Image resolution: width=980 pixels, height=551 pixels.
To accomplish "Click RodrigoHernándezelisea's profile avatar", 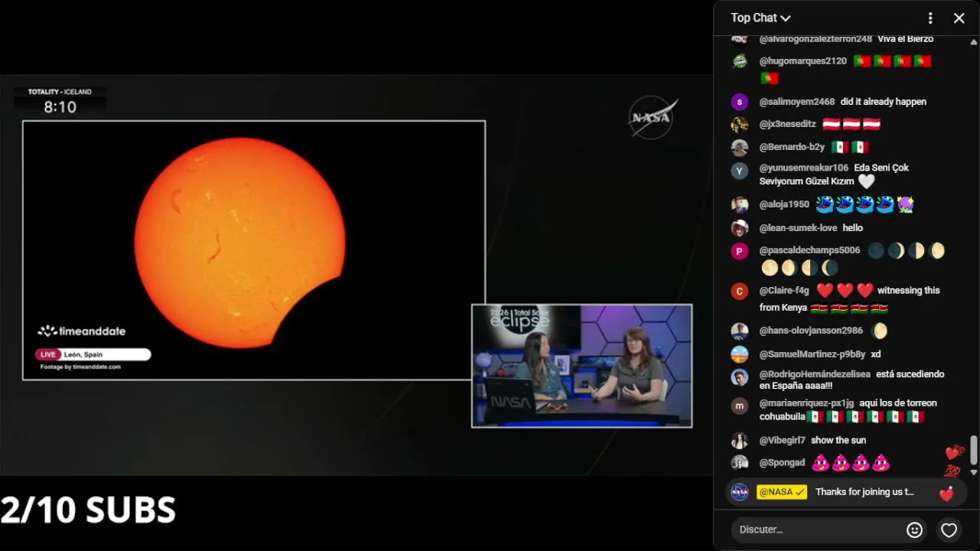I will [740, 377].
